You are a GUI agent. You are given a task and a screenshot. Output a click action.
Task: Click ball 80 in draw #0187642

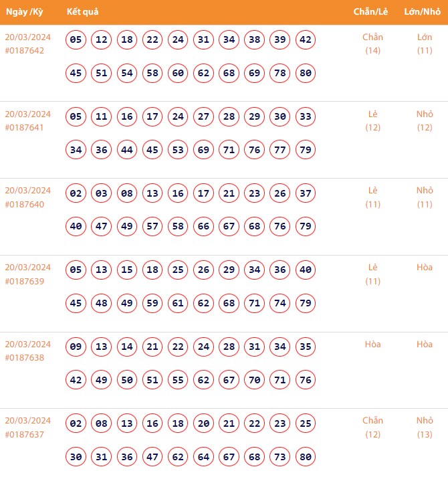[306, 73]
